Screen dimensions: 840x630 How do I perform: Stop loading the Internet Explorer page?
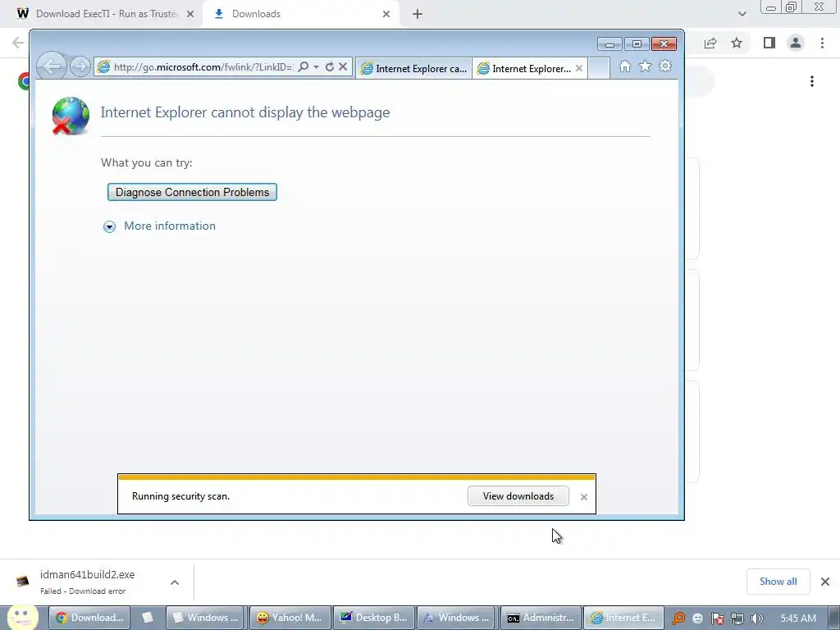343,67
